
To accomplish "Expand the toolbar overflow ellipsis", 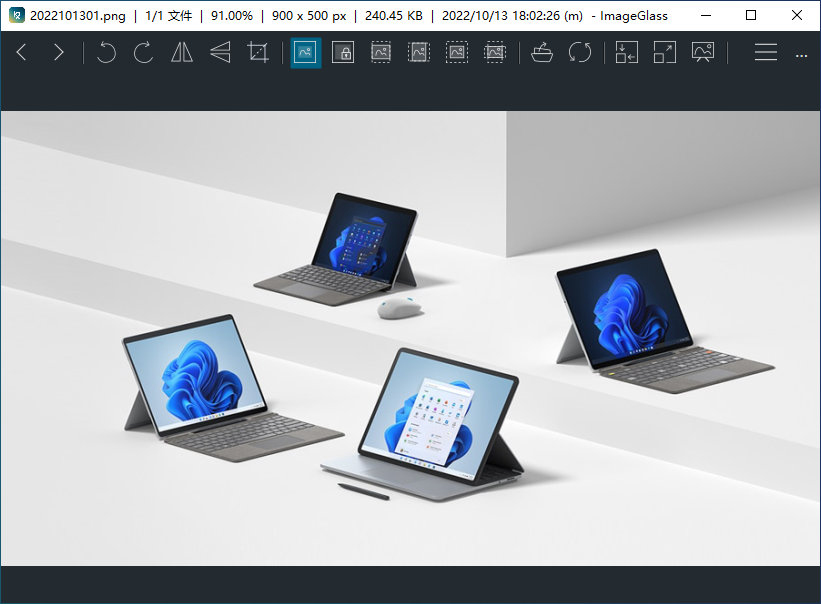I will pyautogui.click(x=802, y=55).
